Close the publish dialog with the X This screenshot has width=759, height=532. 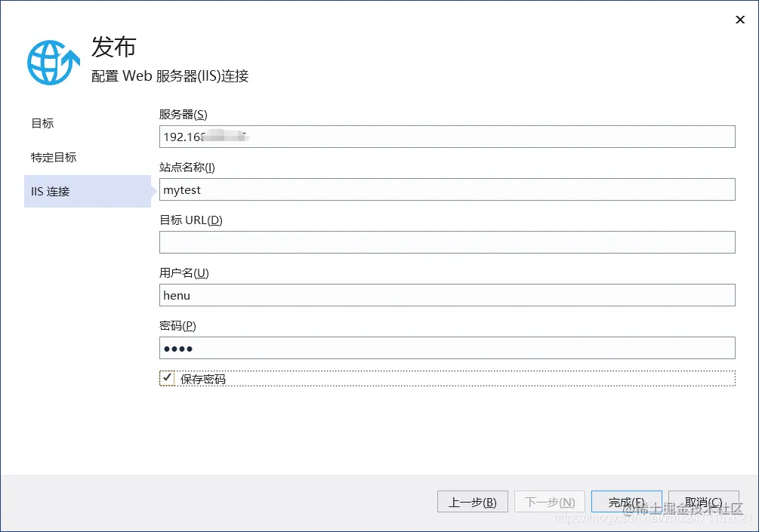click(x=739, y=20)
